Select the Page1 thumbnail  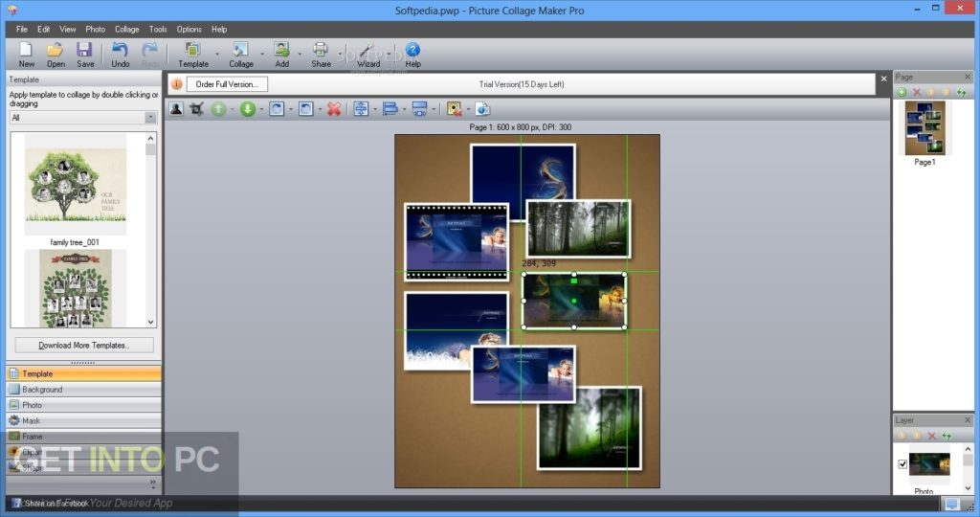(x=925, y=128)
